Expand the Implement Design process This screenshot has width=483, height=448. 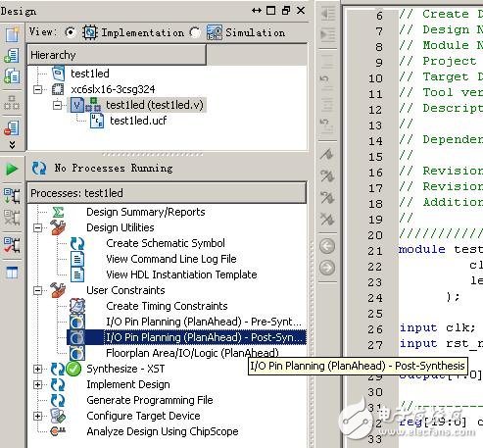pyautogui.click(x=38, y=384)
